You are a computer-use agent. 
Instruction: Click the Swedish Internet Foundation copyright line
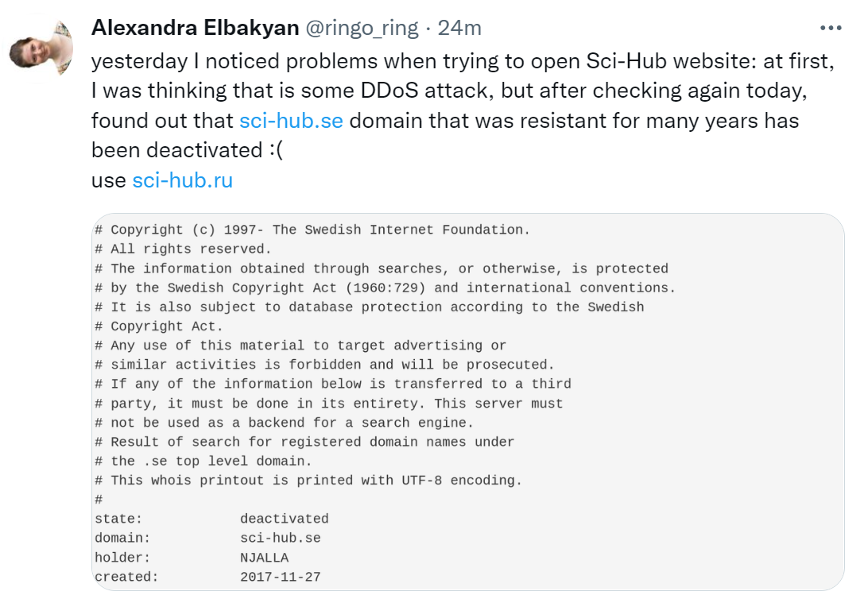pos(312,230)
